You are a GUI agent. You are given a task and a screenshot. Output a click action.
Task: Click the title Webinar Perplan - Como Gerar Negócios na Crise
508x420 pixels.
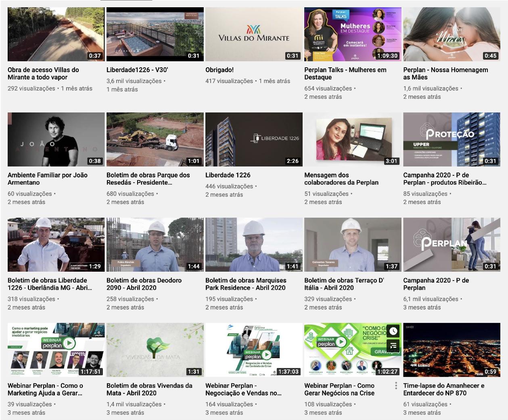pyautogui.click(x=339, y=389)
